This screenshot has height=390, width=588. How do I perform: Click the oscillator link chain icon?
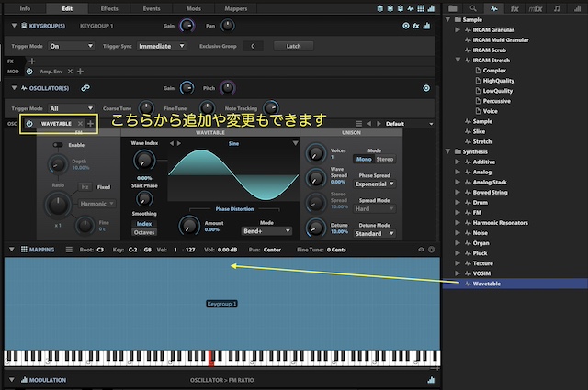(85, 88)
